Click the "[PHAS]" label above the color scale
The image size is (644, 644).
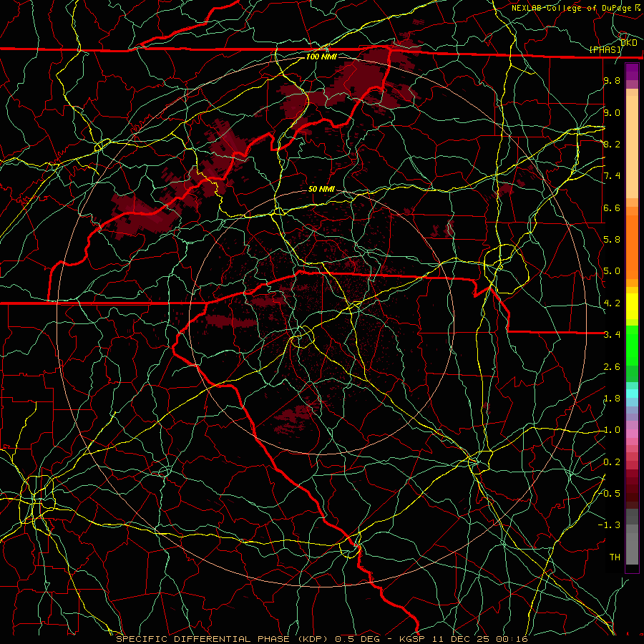[605, 49]
